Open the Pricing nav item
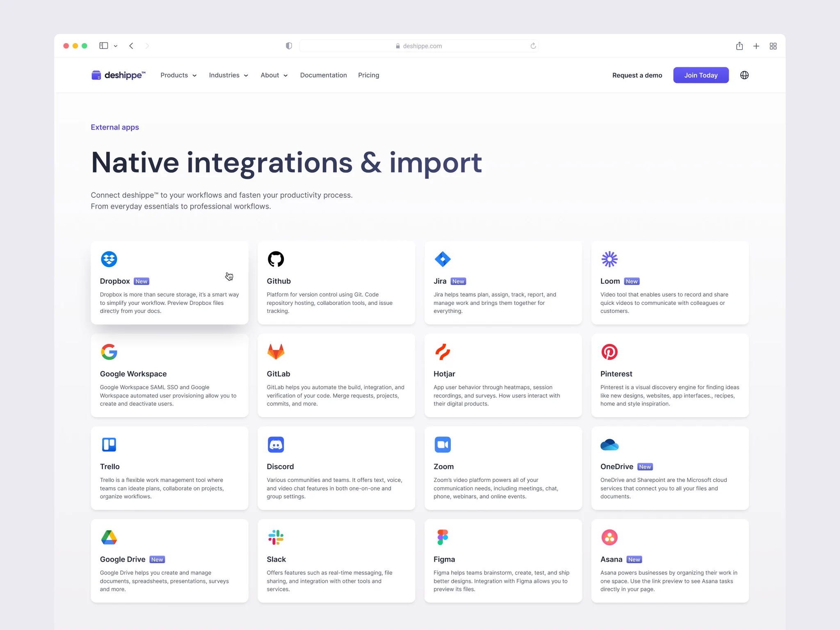840x630 pixels. [x=369, y=75]
